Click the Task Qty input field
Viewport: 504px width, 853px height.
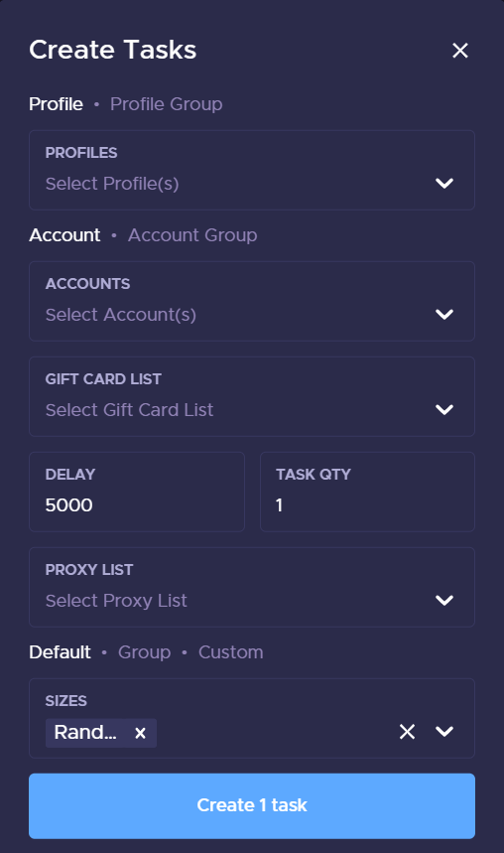(367, 492)
